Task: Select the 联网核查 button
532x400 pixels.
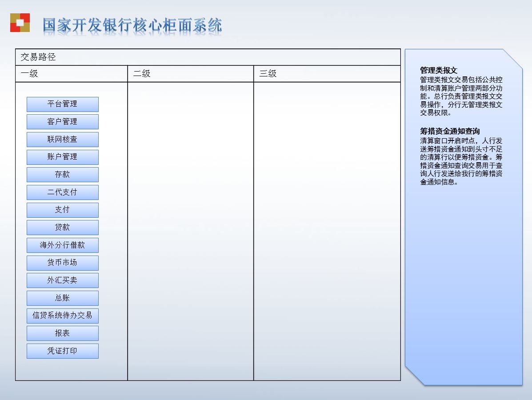Action: click(62, 140)
